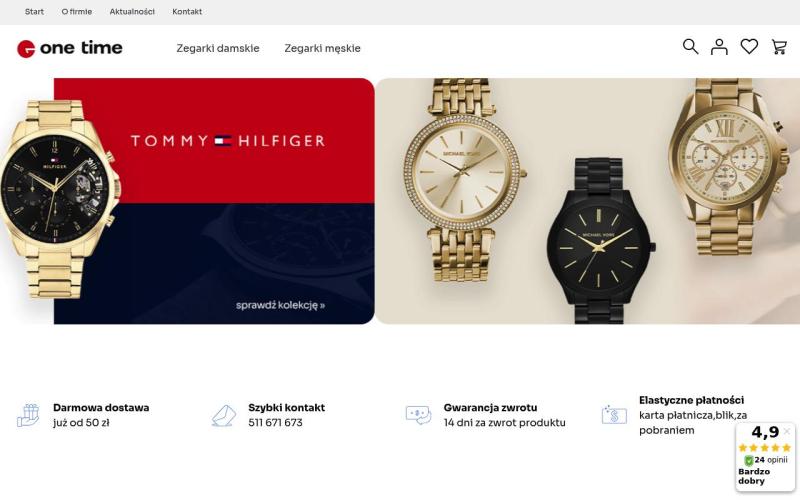The width and height of the screenshot is (800, 500).
Task: Click sprawdź kolekcję on Tommy Hilfiger banner
Action: pyautogui.click(x=281, y=306)
